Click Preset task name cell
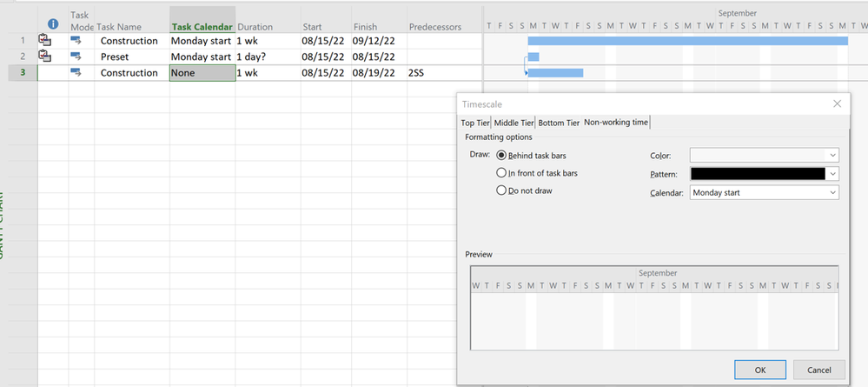The height and width of the screenshot is (387, 868). 132,57
